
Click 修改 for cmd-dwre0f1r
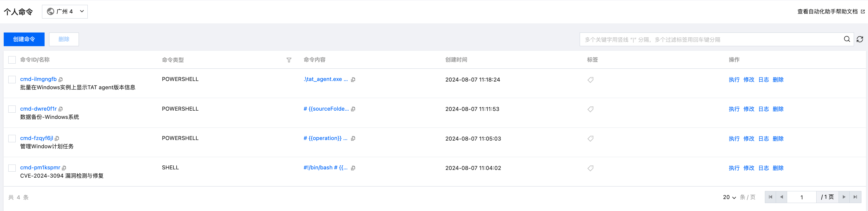coord(749,109)
